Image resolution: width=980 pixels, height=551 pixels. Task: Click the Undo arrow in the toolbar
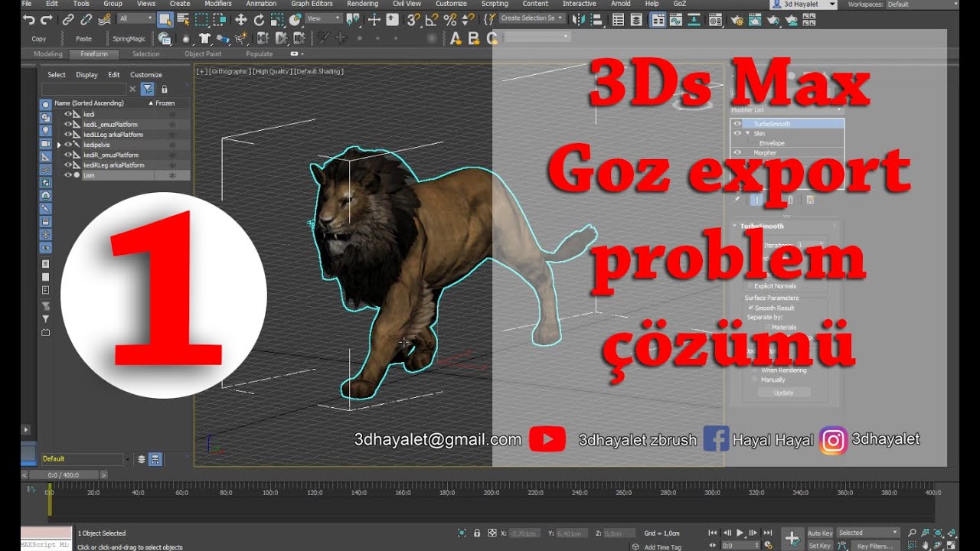coord(29,19)
